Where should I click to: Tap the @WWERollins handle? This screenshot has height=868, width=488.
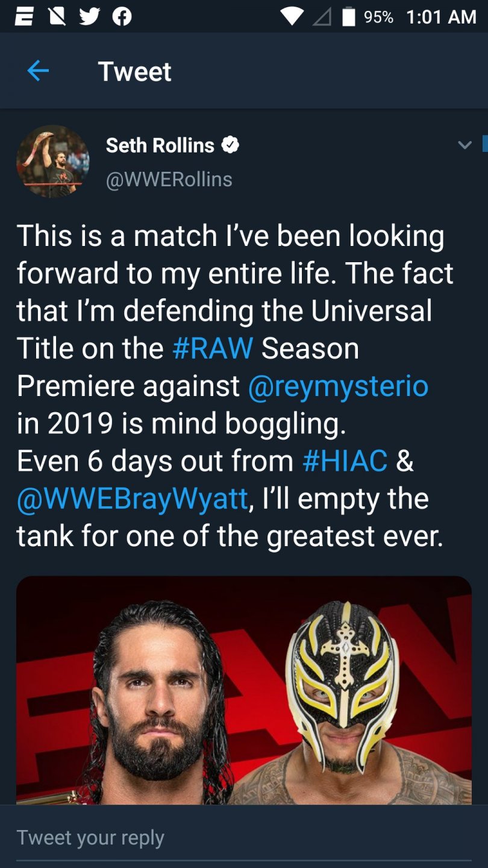pyautogui.click(x=169, y=179)
